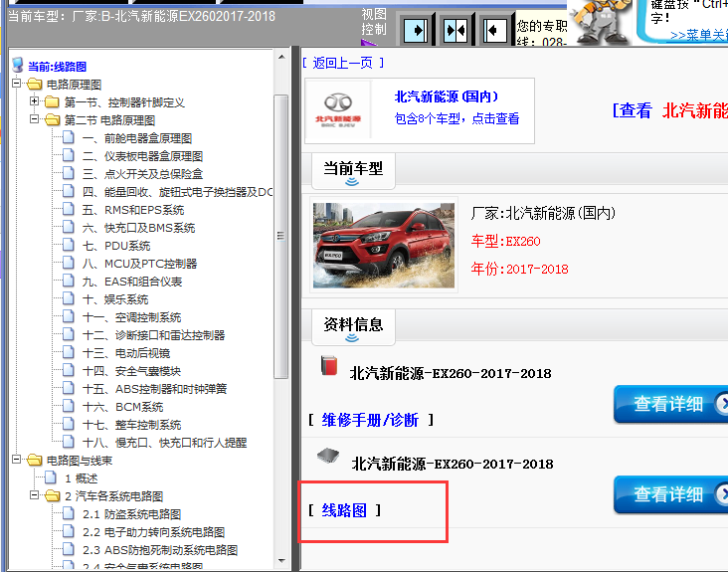Open 十二、诊断接口和雷达控制器 item
Viewport: 728px width, 572px height.
[153, 335]
